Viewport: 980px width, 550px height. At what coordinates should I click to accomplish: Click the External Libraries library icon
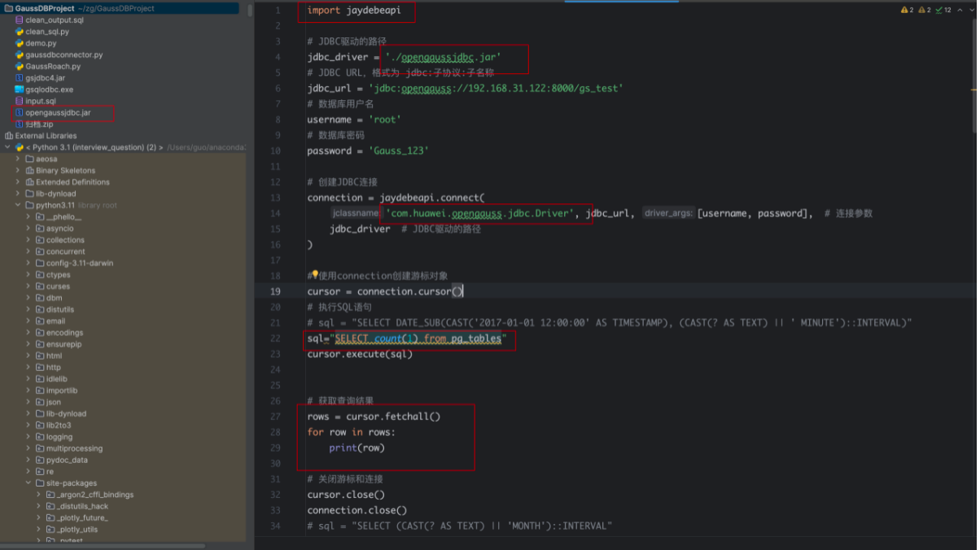pos(9,136)
